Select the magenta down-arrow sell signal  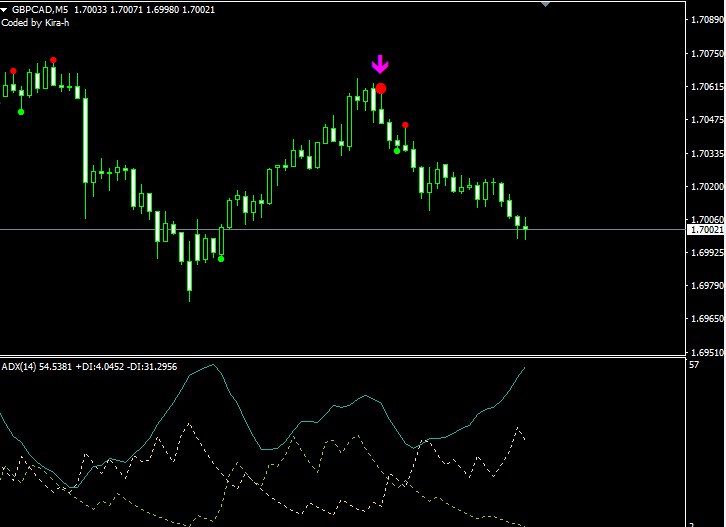click(x=380, y=64)
